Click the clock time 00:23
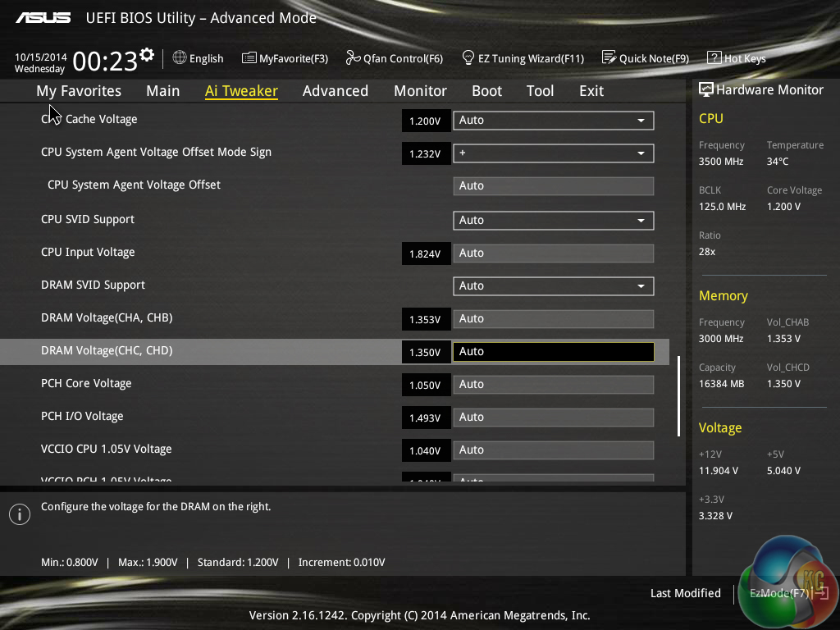The height and width of the screenshot is (630, 840). tap(105, 62)
